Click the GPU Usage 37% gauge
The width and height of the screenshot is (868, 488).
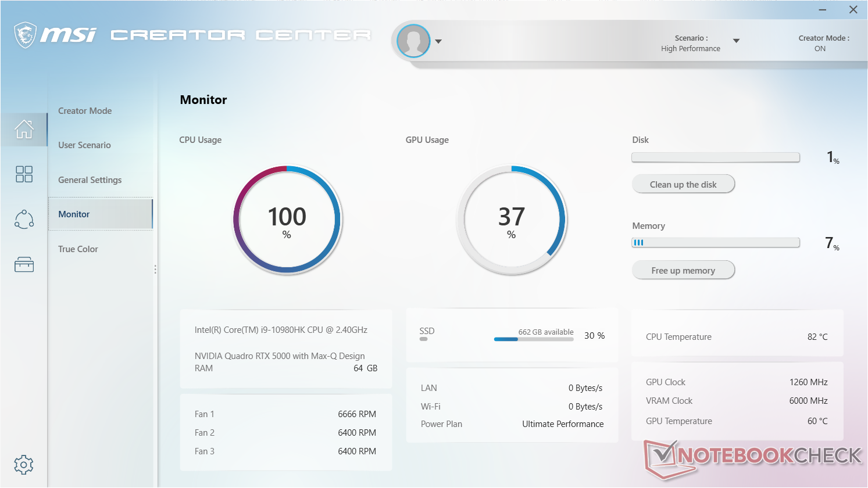coord(512,220)
